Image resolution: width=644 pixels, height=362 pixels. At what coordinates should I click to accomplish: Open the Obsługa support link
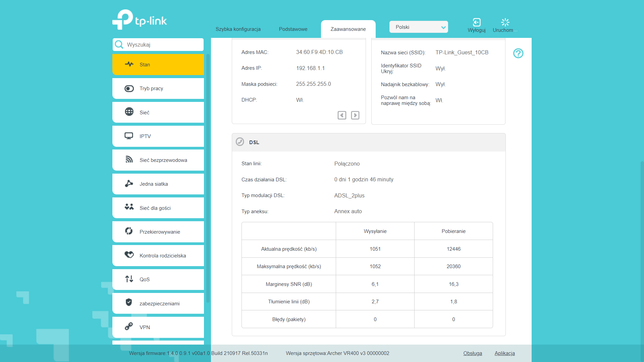click(473, 353)
